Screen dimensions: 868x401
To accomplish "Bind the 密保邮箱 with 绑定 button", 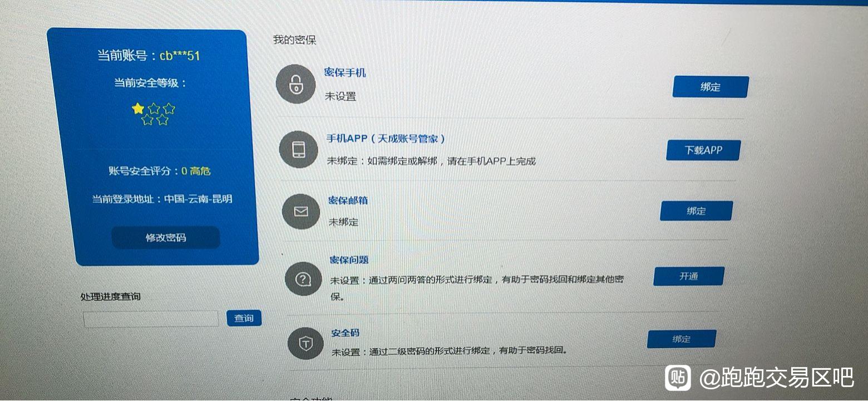I will click(696, 211).
